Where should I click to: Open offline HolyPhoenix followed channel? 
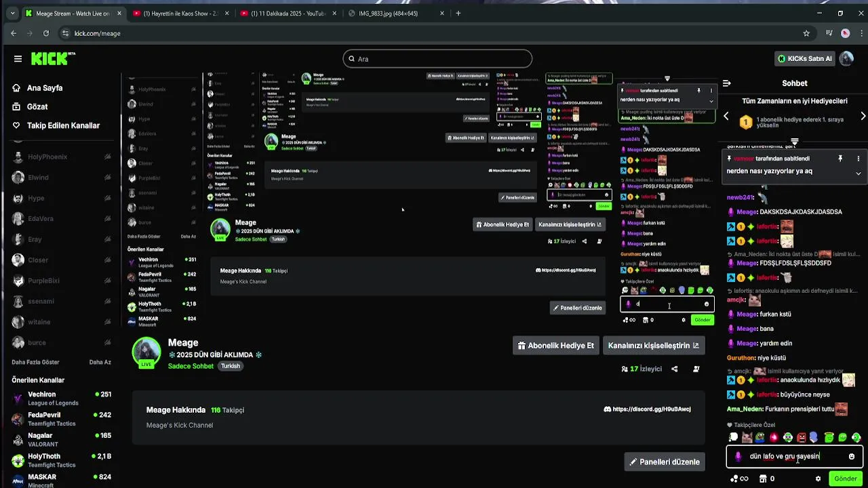pyautogui.click(x=61, y=157)
